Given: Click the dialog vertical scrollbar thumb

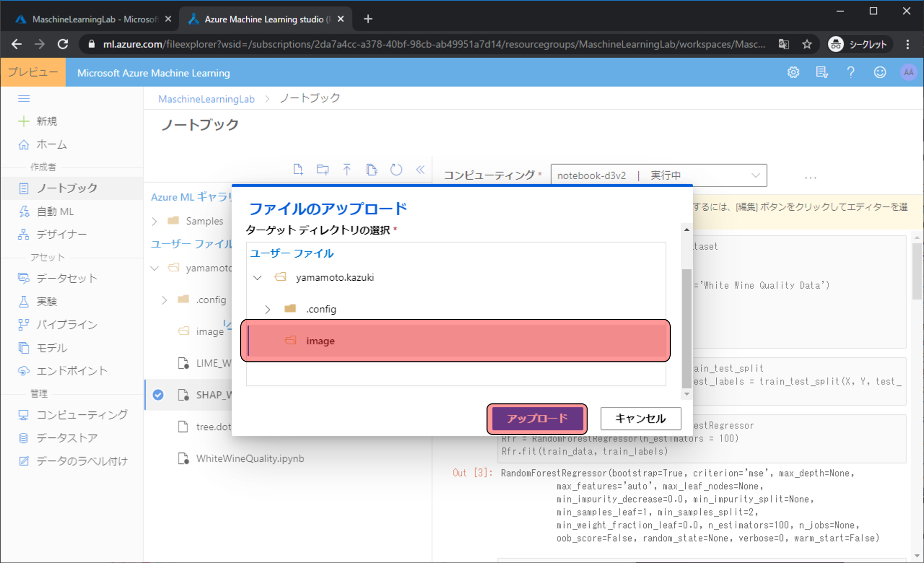Looking at the screenshot, I should (686, 328).
